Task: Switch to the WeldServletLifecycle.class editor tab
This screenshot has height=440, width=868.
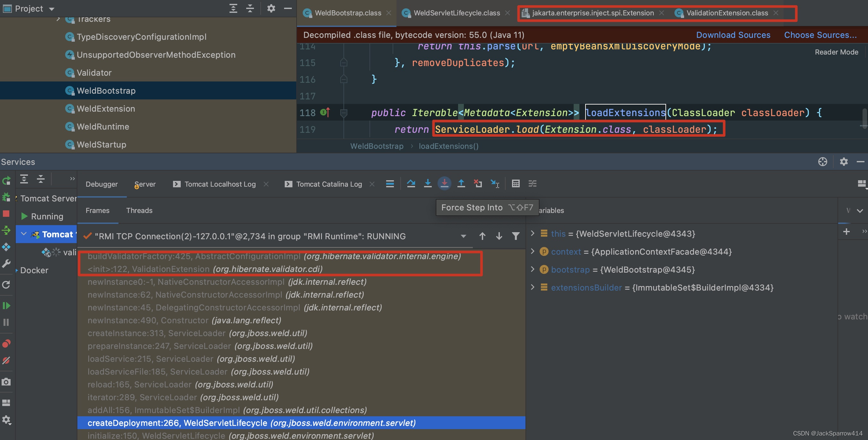Action: click(x=456, y=13)
